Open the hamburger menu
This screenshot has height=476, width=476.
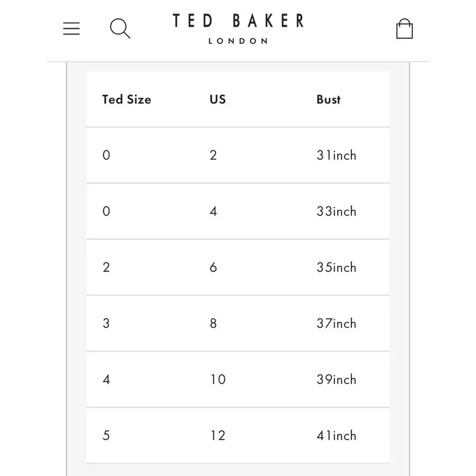point(71,29)
